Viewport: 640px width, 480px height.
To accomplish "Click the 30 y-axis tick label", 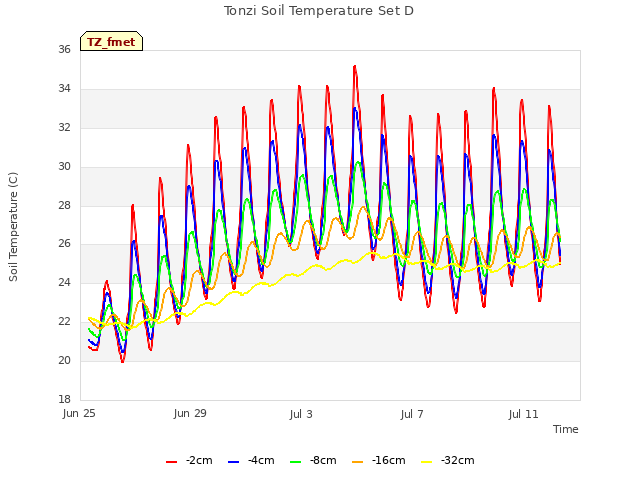I will [64, 167].
